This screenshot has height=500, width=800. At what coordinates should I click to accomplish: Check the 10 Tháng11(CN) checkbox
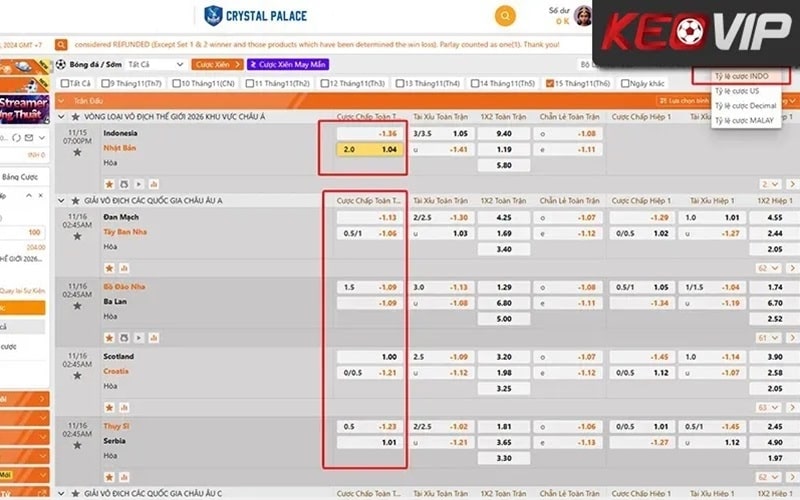pyautogui.click(x=176, y=83)
